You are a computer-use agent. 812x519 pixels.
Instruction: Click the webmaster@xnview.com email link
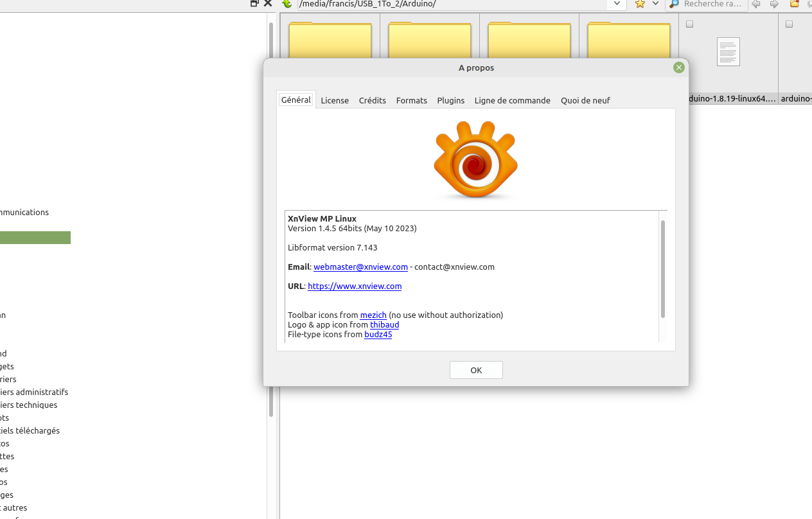tap(360, 267)
